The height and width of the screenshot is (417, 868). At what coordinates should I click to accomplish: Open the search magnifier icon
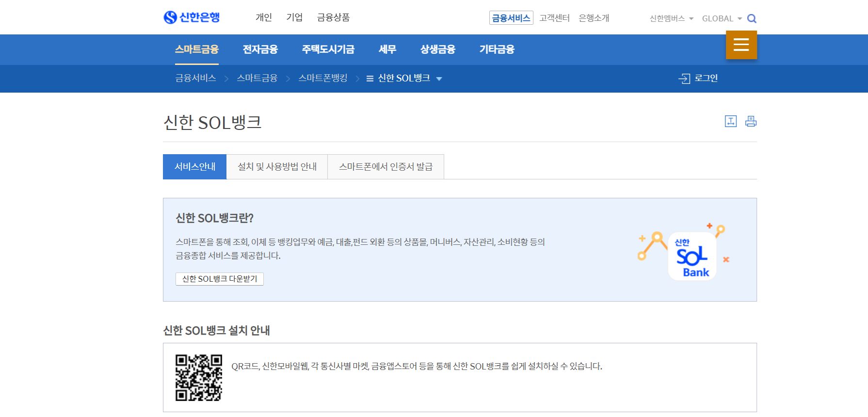click(x=752, y=18)
